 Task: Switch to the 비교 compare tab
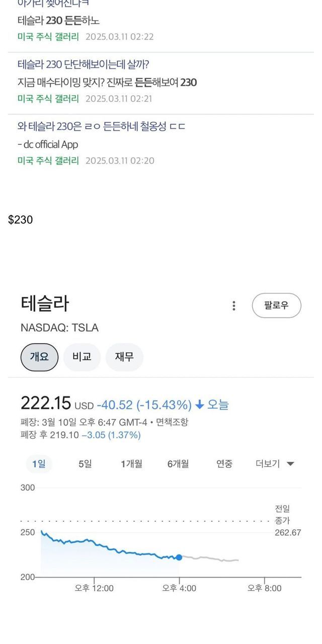coord(82,357)
